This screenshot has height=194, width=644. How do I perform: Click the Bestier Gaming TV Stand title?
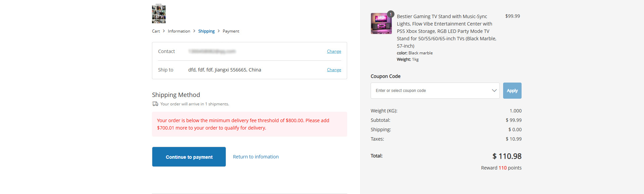[446, 31]
